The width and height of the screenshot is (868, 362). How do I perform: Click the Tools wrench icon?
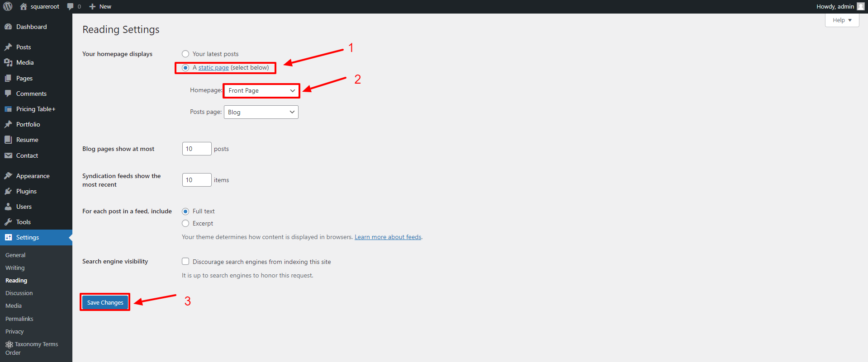(8, 222)
